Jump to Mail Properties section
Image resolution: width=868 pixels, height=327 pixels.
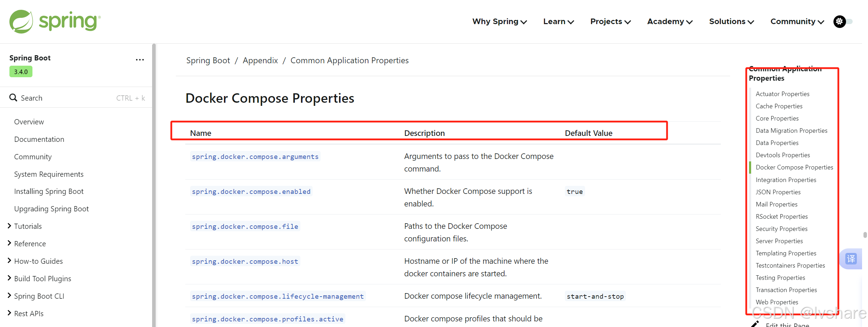coord(777,204)
